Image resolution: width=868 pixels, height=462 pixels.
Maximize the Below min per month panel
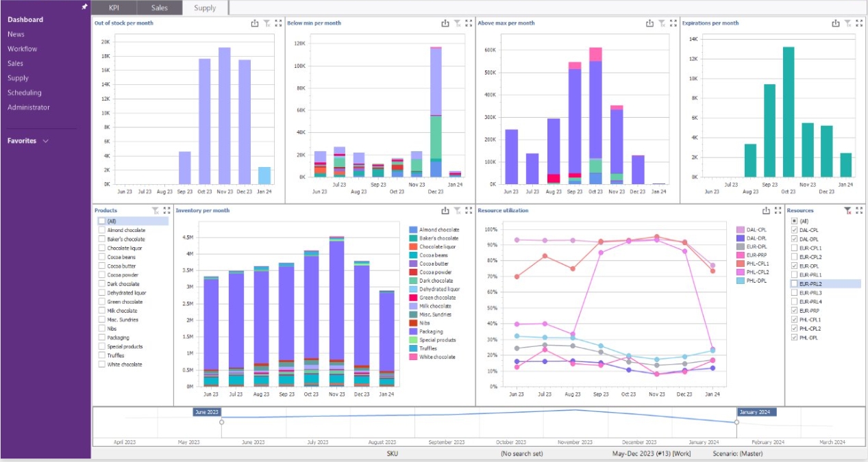click(x=469, y=23)
